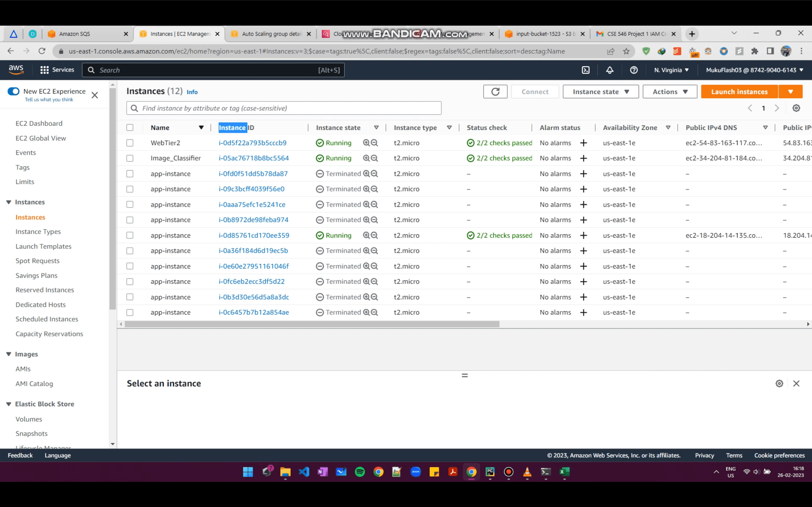812x507 pixels.
Task: Open the Images section in left sidebar
Action: (x=26, y=353)
